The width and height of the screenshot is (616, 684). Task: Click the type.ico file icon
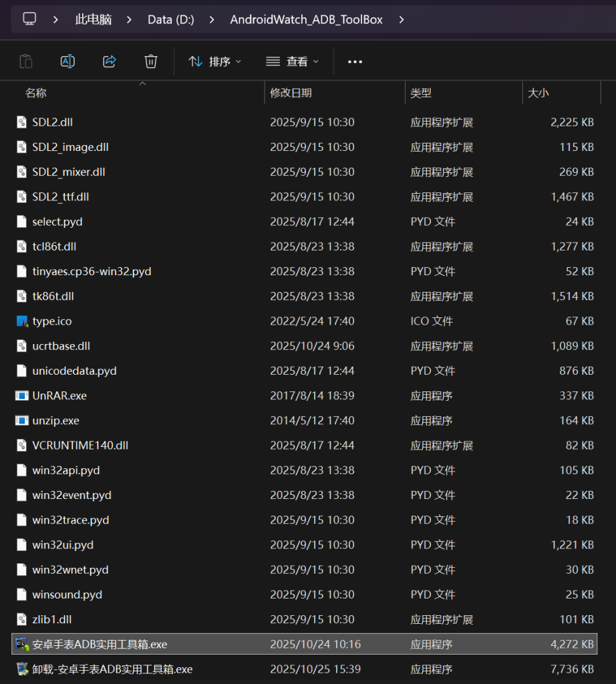click(22, 321)
